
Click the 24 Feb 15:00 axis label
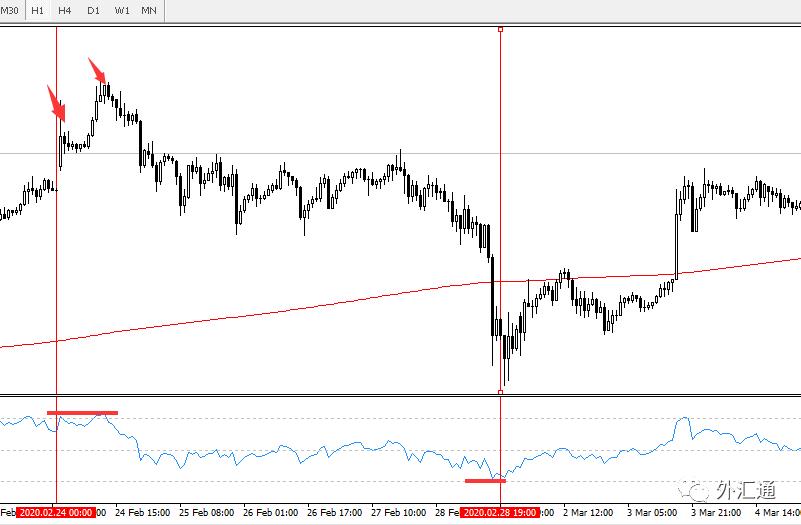(143, 512)
